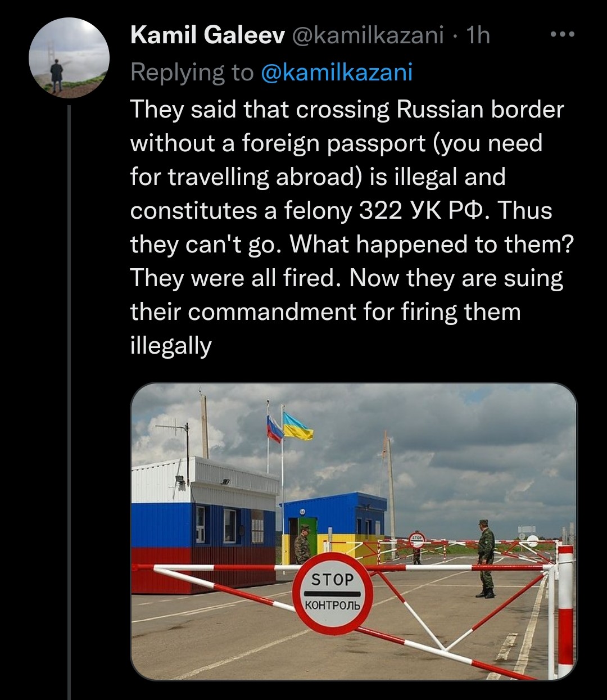Open Kamil Galeev's profile avatar

pos(69,58)
